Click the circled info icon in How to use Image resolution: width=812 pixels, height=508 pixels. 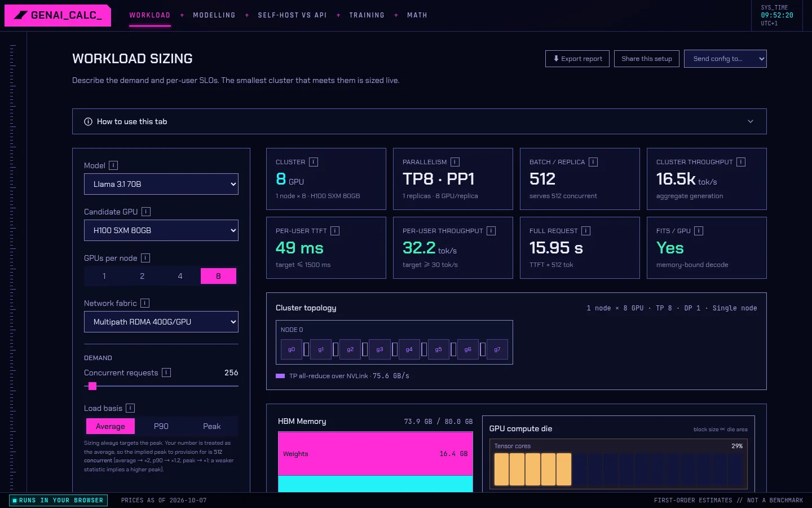pos(88,121)
